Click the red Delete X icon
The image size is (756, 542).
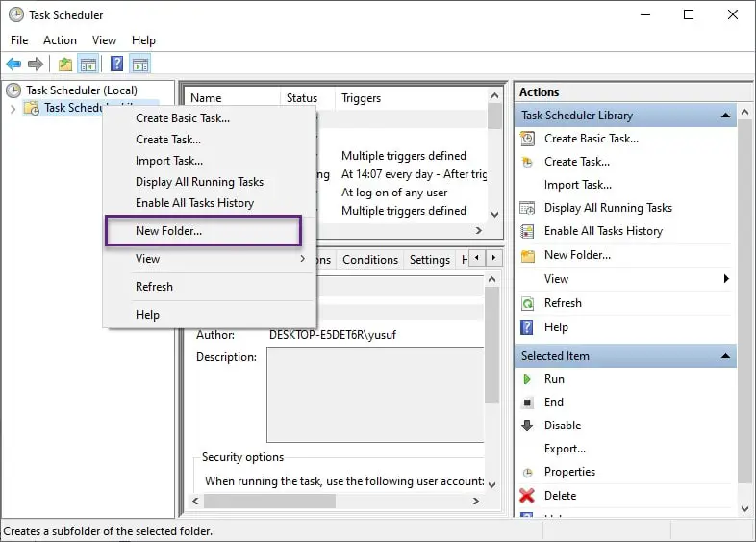(527, 496)
